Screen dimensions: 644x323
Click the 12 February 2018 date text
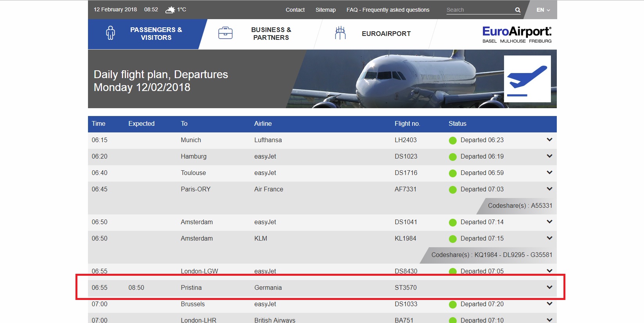point(115,9)
